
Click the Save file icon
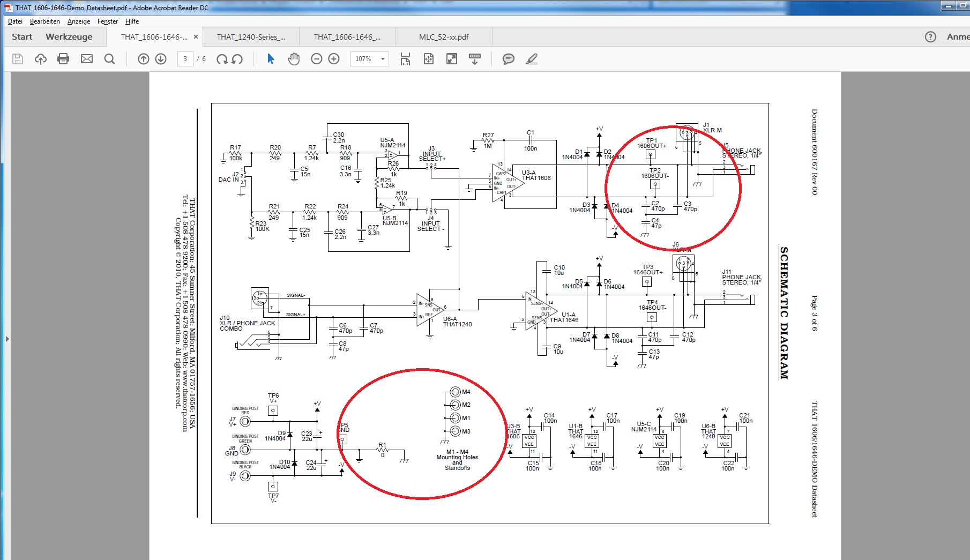(18, 59)
